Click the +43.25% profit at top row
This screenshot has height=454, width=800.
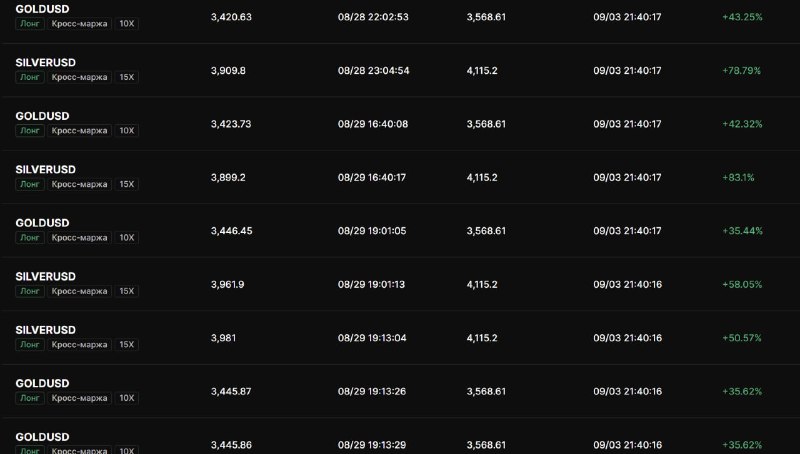pos(742,17)
